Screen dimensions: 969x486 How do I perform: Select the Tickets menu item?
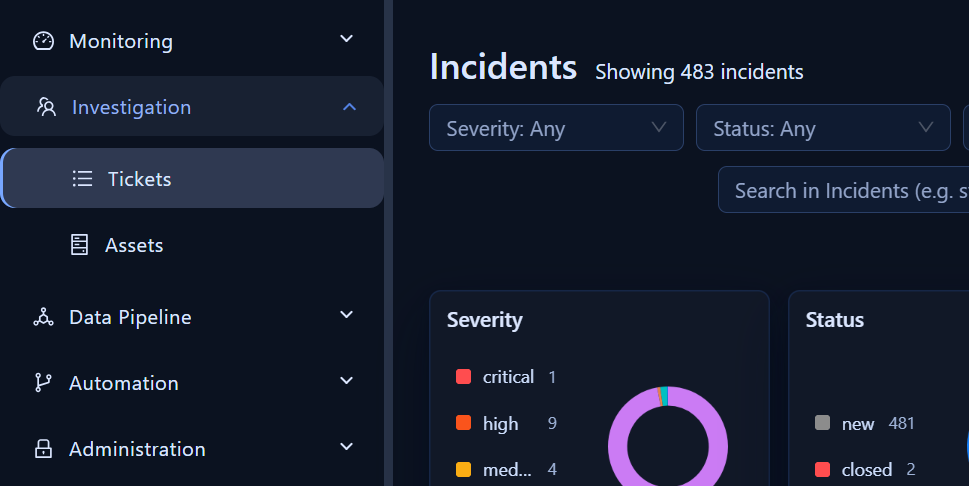(192, 178)
